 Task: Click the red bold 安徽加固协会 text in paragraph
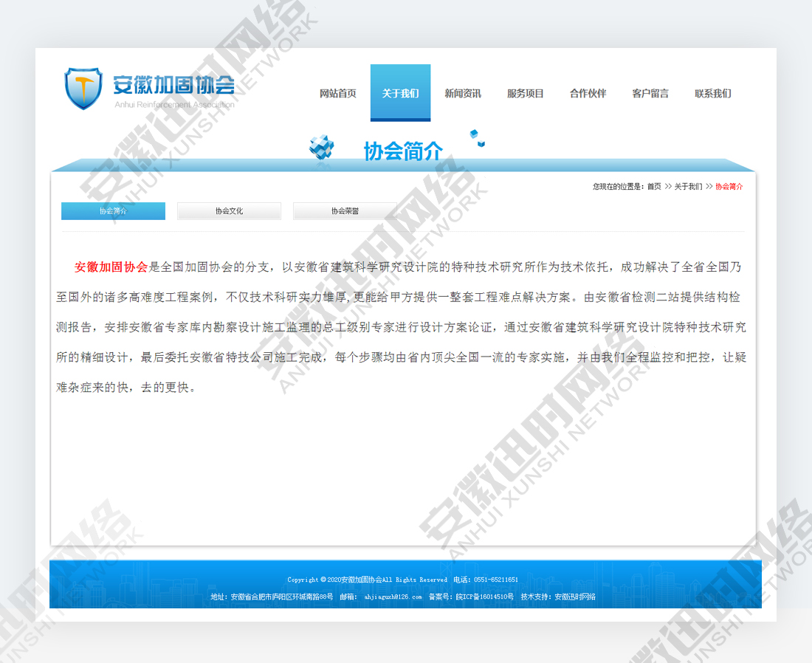(111, 267)
